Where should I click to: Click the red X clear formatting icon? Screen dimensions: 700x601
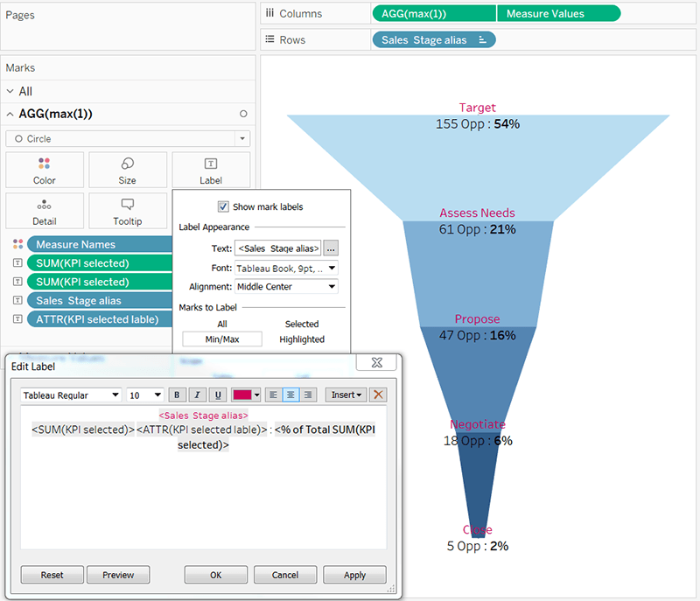[378, 395]
